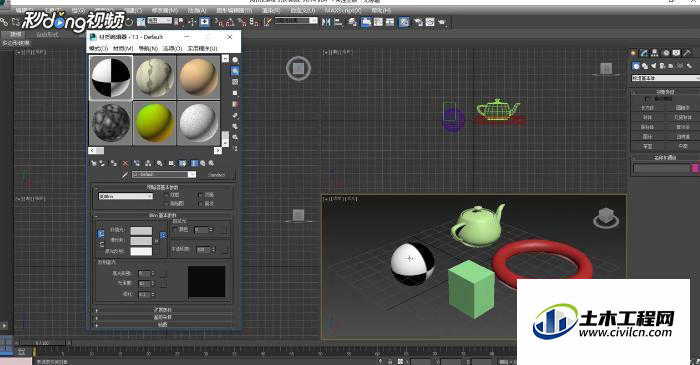The image size is (700, 365).
Task: Click the material eyedropper pick tool
Action: click(125, 175)
